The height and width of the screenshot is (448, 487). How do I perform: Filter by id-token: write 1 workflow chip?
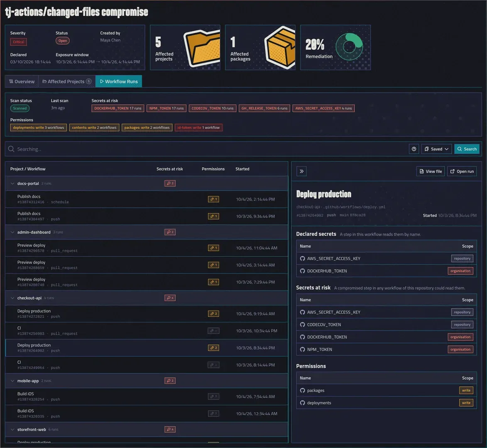(198, 127)
